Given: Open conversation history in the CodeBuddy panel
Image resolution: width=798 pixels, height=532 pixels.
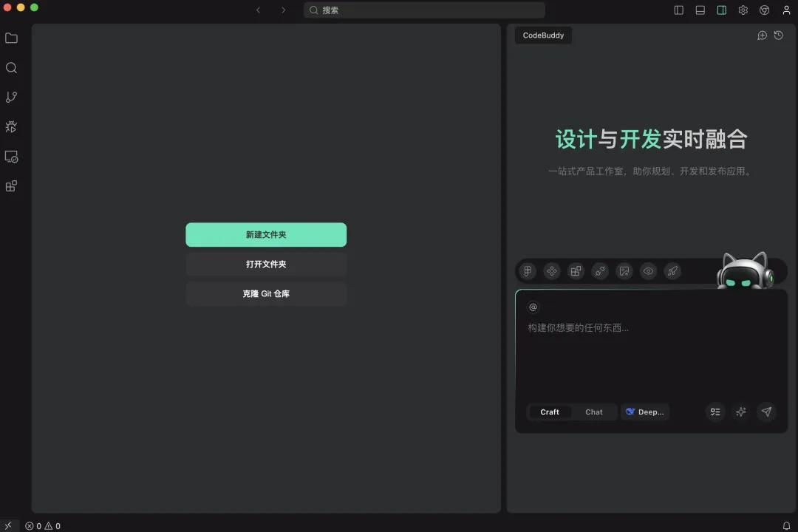Looking at the screenshot, I should (778, 35).
